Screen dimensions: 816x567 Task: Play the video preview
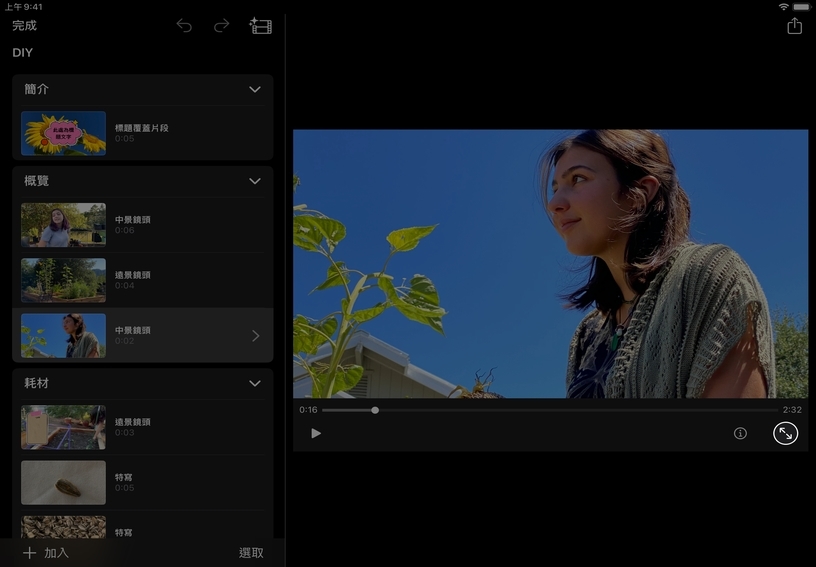coord(316,433)
